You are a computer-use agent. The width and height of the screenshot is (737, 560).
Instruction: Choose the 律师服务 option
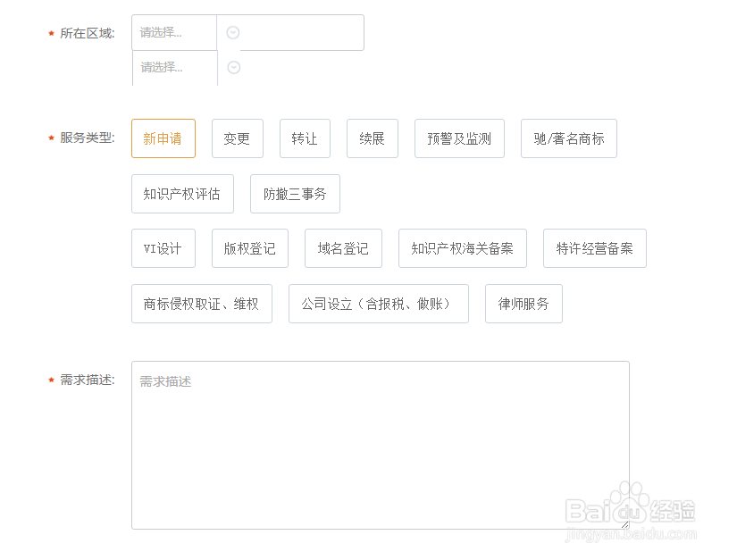pyautogui.click(x=523, y=304)
